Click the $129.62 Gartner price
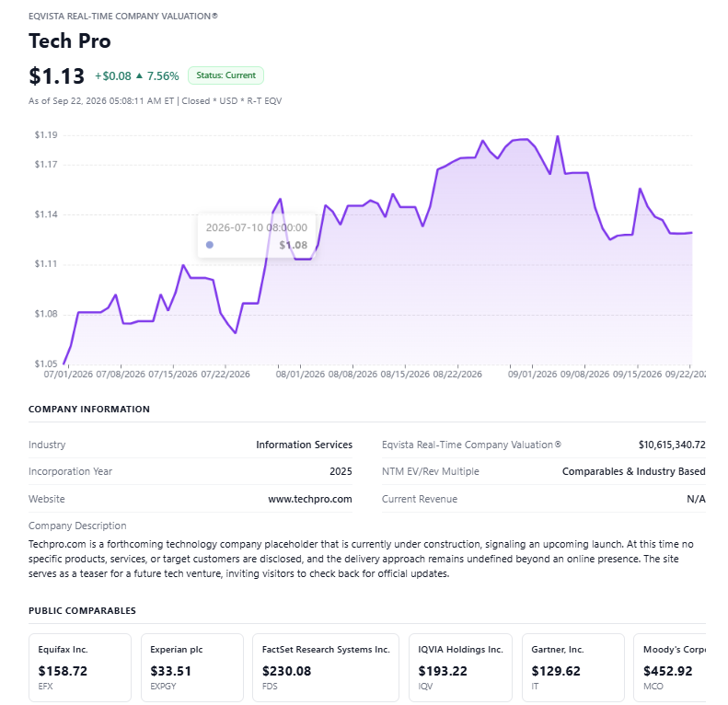This screenshot has height=705, width=728. 556,671
